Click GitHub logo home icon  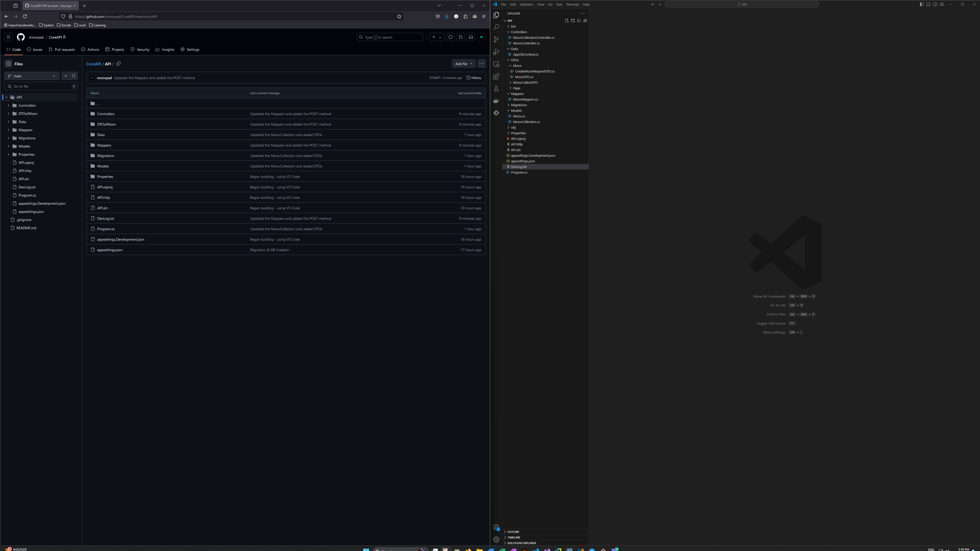point(21,37)
